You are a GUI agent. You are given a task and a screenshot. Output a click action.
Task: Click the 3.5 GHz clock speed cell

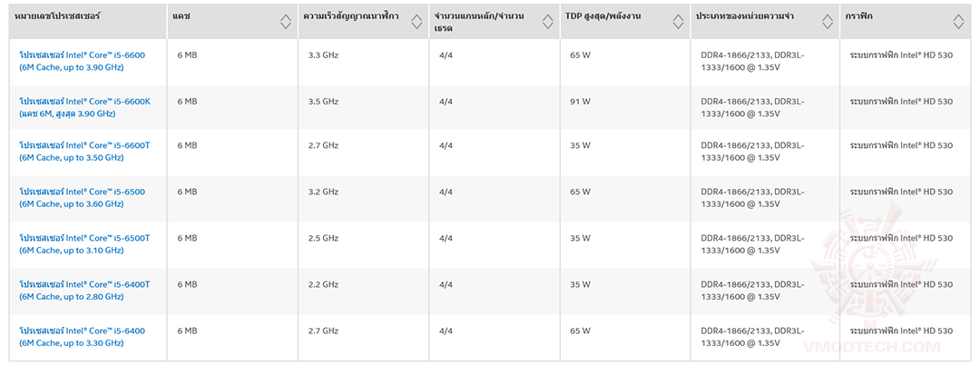point(324,101)
